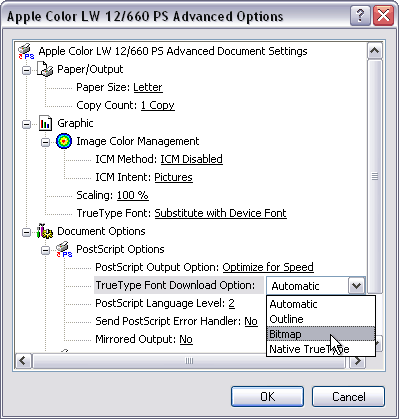Click the Cancel button
Screen dimensions: 399x419
point(348,397)
